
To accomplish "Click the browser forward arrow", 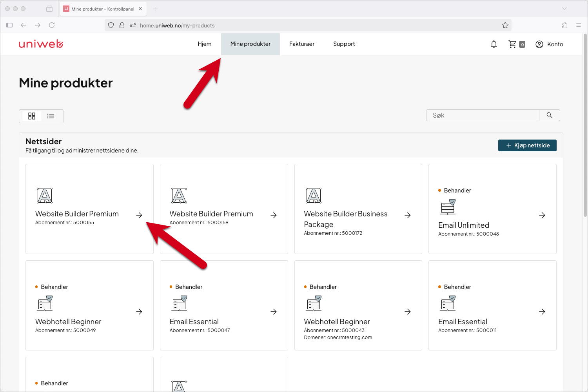I will 38,25.
